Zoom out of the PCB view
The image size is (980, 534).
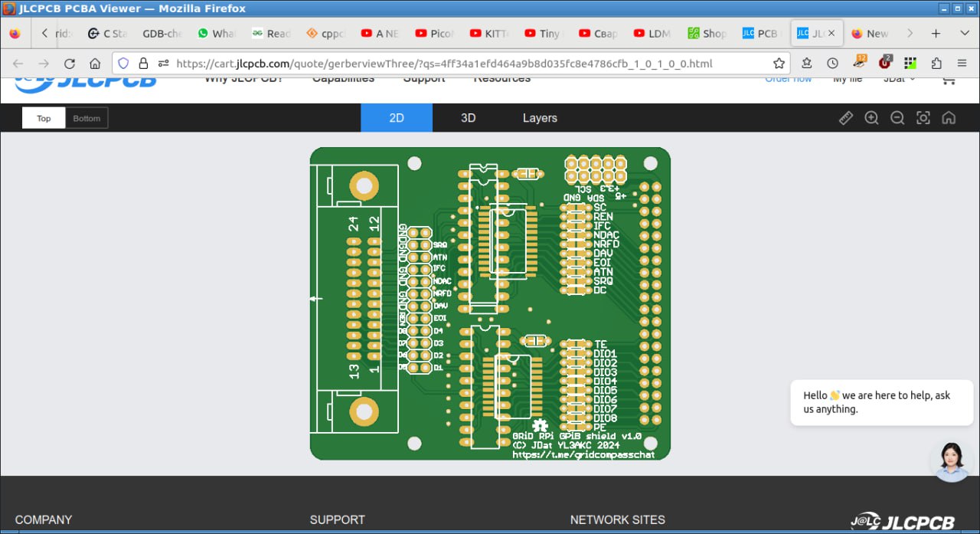point(897,118)
